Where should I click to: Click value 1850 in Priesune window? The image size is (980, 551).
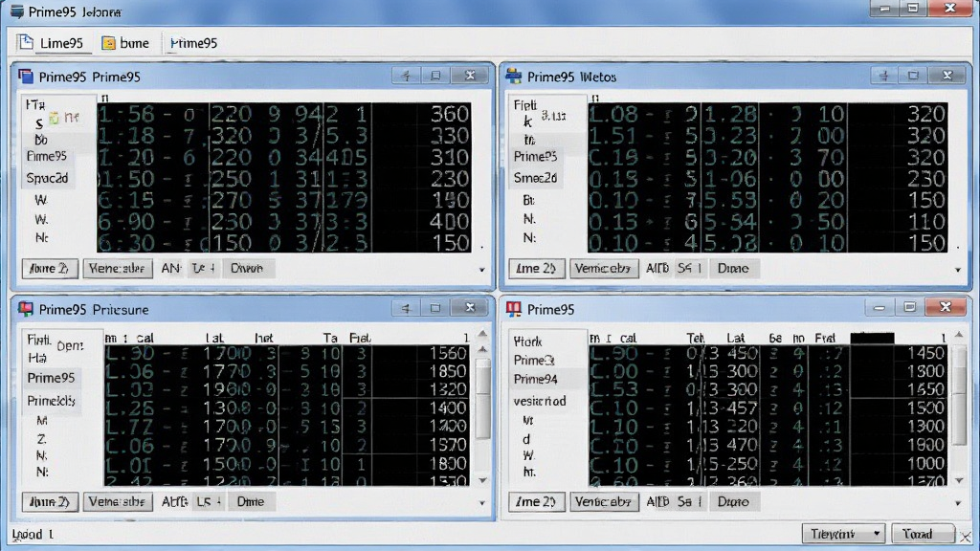[x=448, y=371]
